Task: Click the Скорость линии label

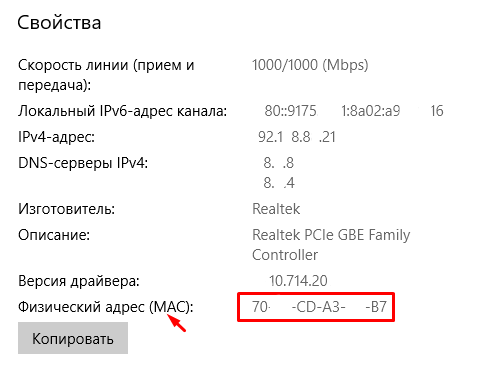Action: (x=106, y=75)
